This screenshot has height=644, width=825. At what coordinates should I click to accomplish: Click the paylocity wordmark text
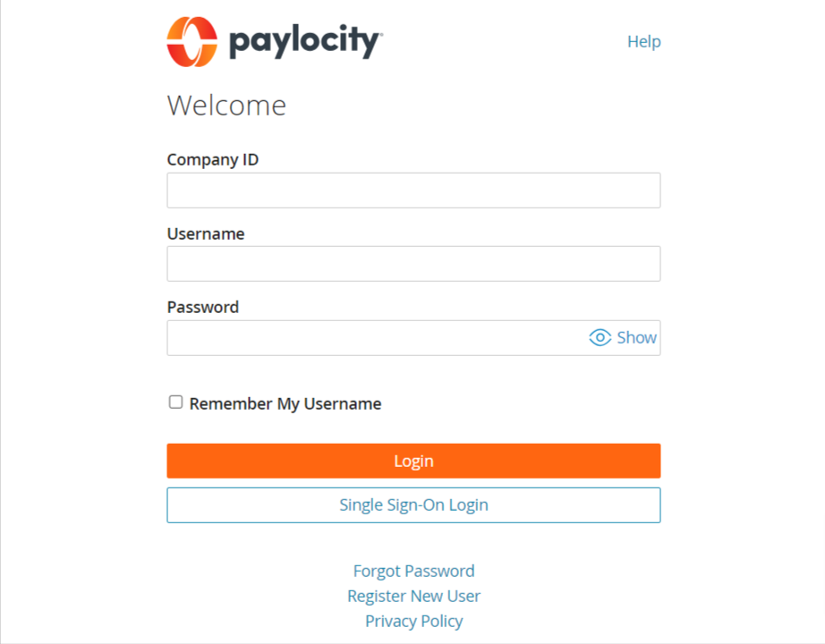pos(306,41)
